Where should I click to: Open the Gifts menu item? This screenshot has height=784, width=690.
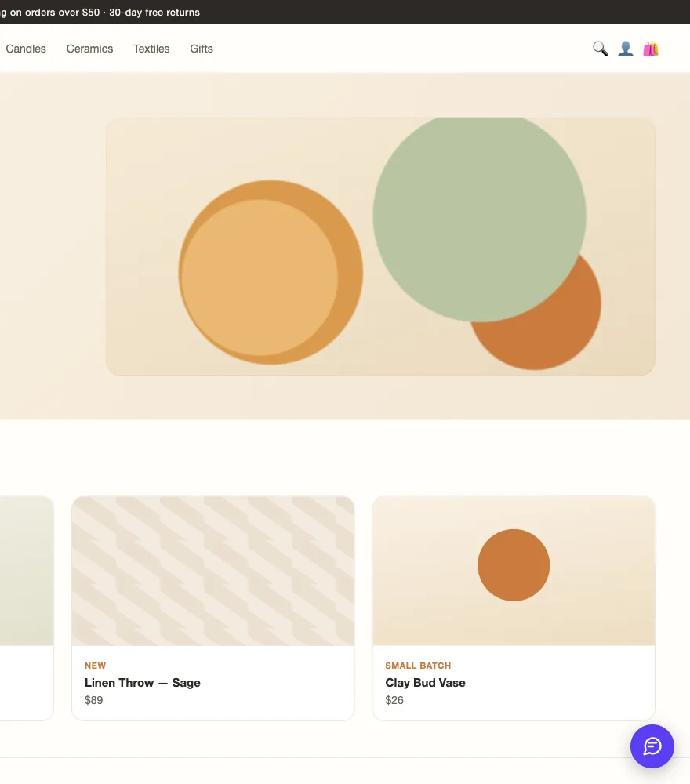click(202, 49)
